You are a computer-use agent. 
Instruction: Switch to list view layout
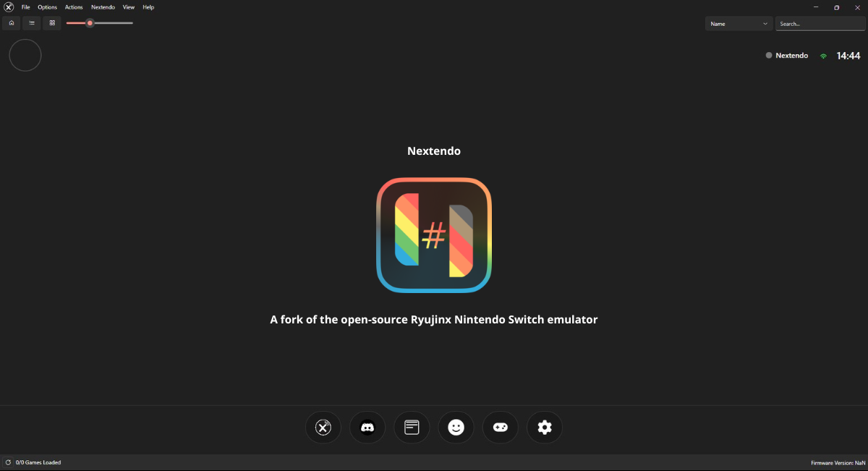coord(32,23)
